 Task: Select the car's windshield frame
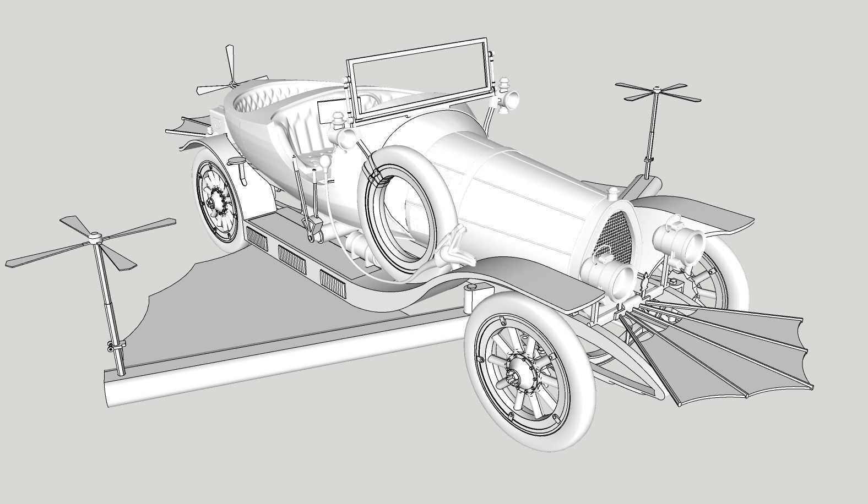tap(421, 79)
